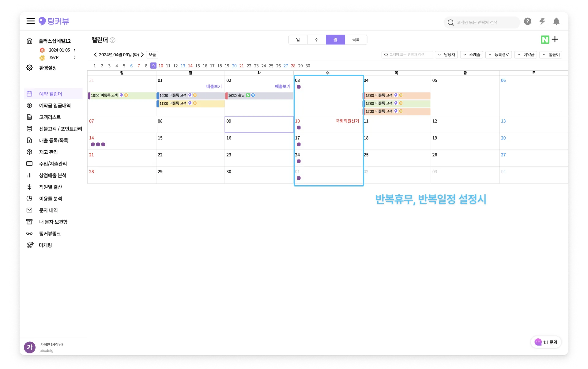Switch to 주 week view

[317, 40]
